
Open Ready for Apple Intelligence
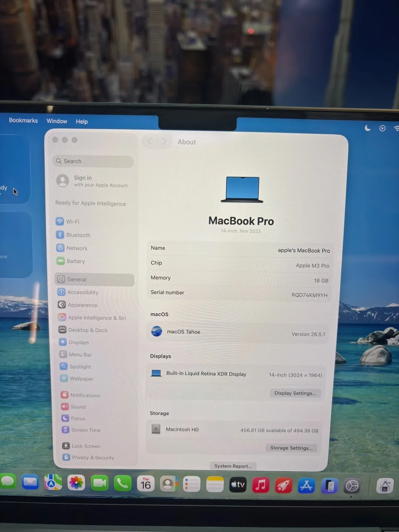coord(91,203)
